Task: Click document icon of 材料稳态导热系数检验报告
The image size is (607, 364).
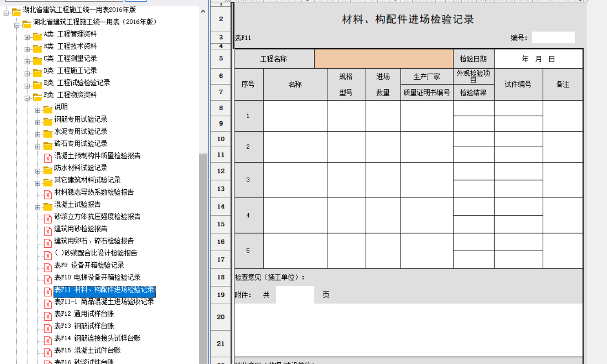Action: [48, 195]
